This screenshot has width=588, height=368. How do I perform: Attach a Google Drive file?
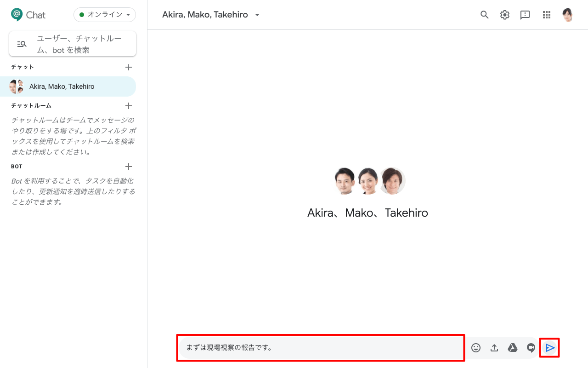(513, 348)
